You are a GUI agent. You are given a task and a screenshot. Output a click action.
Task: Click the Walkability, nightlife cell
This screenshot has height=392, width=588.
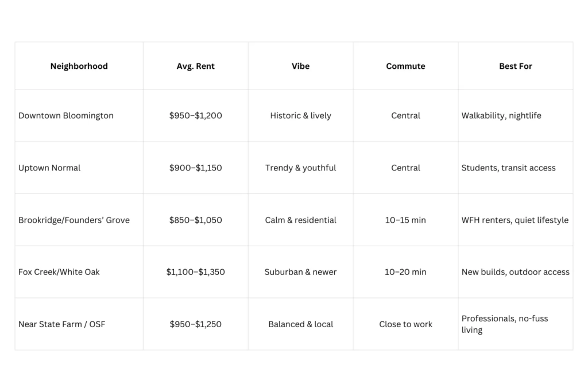(x=501, y=115)
